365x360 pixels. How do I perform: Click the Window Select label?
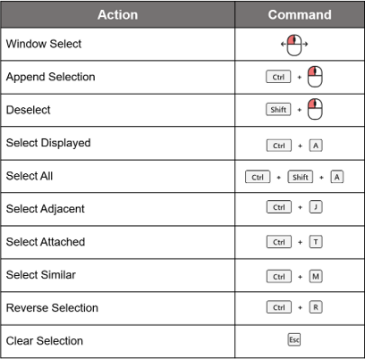[x=44, y=44]
